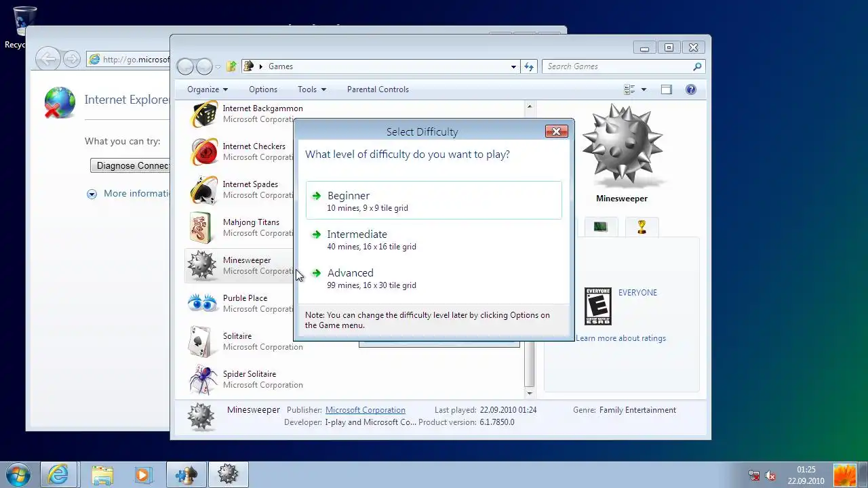The image size is (868, 488).
Task: Click the Minesweeper icon in the games list
Action: 202,266
